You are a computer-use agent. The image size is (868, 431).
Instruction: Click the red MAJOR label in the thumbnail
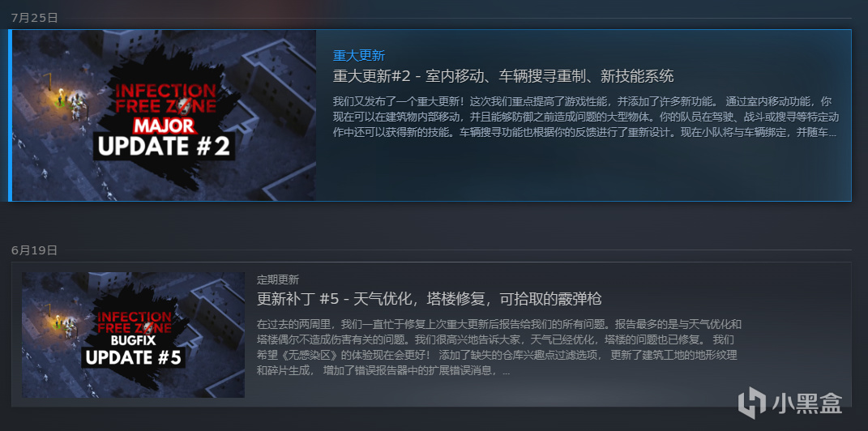165,126
